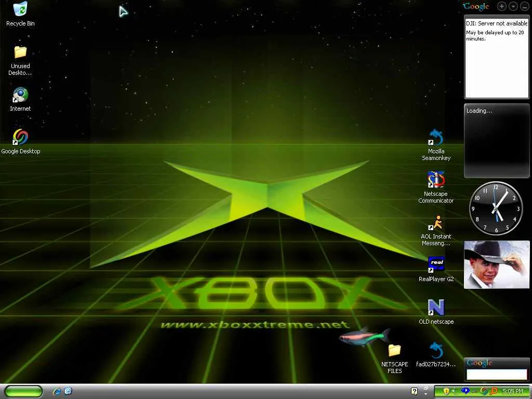Viewport: 532px width, 399px height.
Task: Click the Add gadgets plus button in sidebar
Action: point(501,6)
